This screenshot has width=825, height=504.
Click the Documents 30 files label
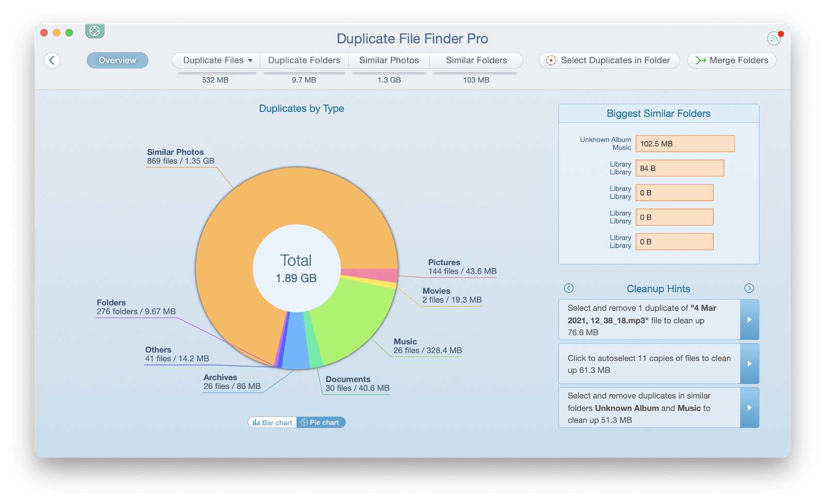point(357,383)
